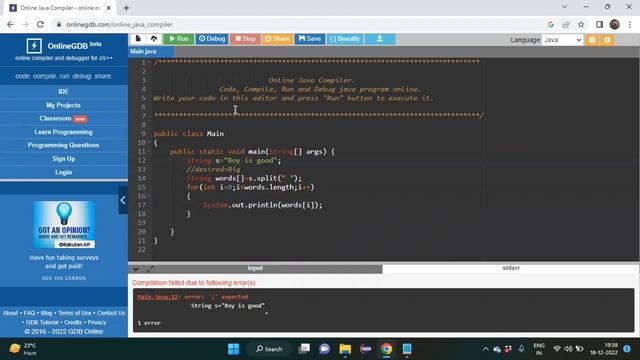640x360 pixels.
Task: Place cursor on System.out.println line
Action: pyautogui.click(x=262, y=205)
